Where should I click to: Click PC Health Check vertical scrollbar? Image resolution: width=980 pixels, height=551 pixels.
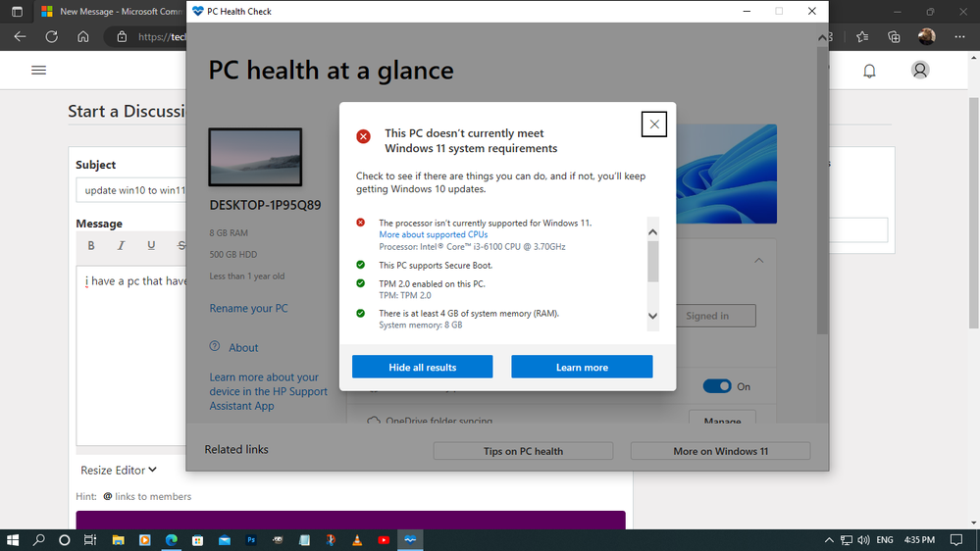822,190
